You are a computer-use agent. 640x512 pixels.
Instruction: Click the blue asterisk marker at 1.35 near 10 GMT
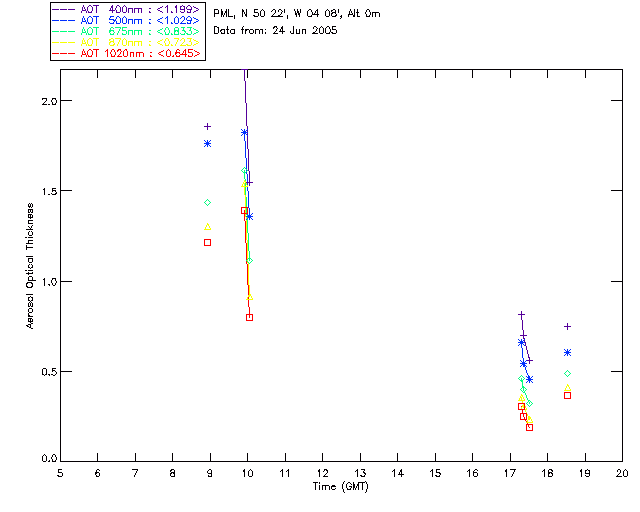[x=249, y=216]
